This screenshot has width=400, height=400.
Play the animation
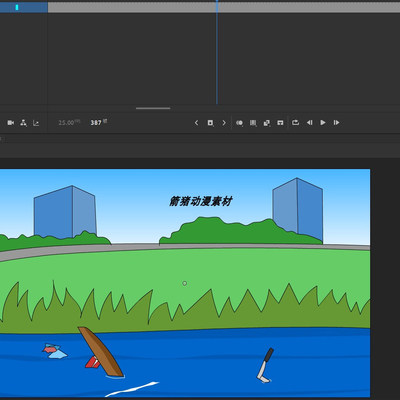[x=323, y=123]
